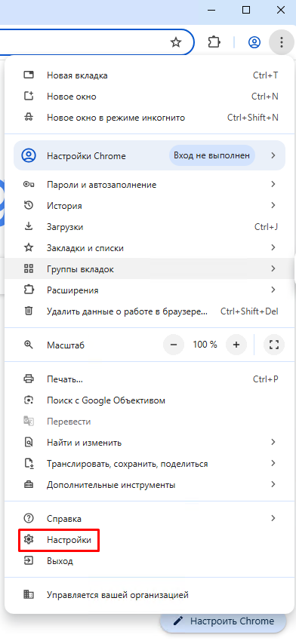Click the incognito mode icon
Screen dimensions: 296x644
[29, 118]
